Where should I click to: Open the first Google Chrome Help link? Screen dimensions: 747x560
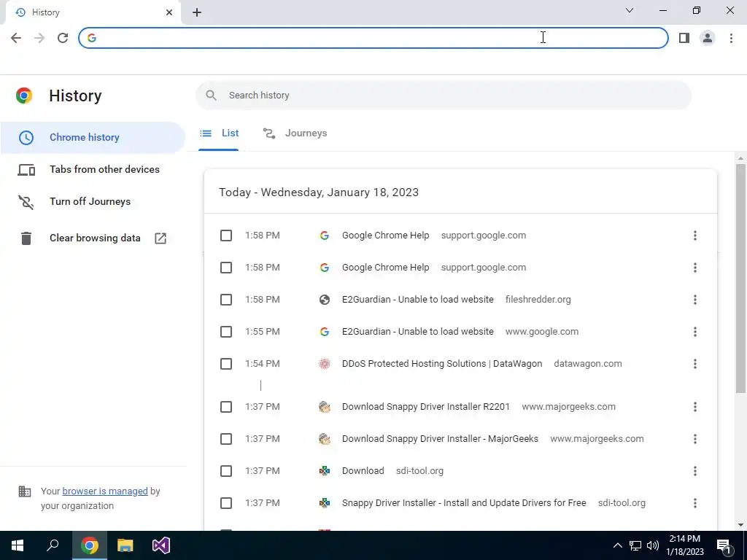[385, 236]
